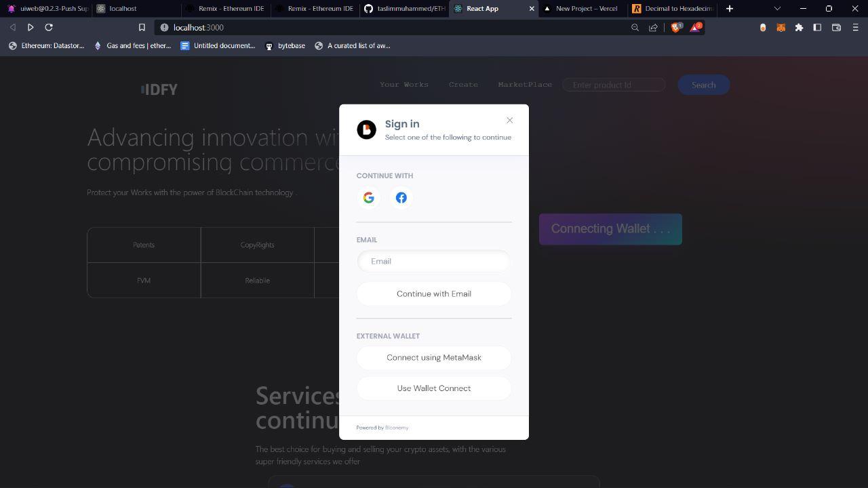Select the Reliable cell
This screenshot has height=488, width=868.
tap(257, 280)
